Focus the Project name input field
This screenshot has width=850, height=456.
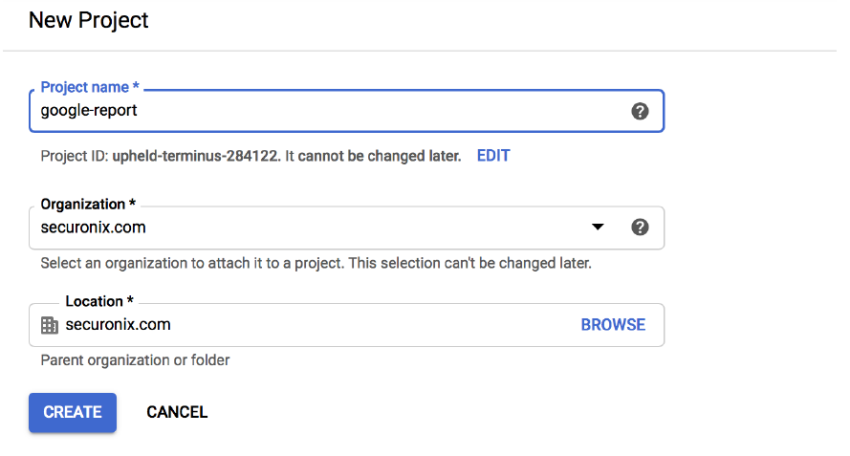pyautogui.click(x=330, y=111)
